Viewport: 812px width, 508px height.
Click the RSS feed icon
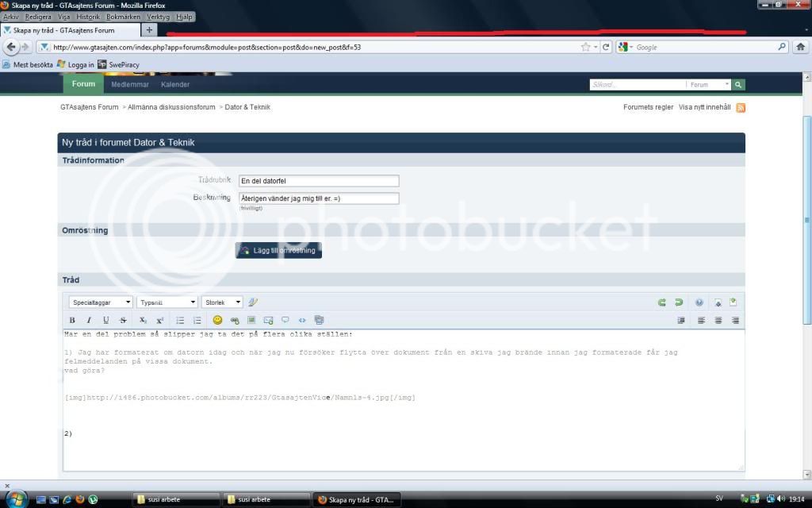point(741,108)
